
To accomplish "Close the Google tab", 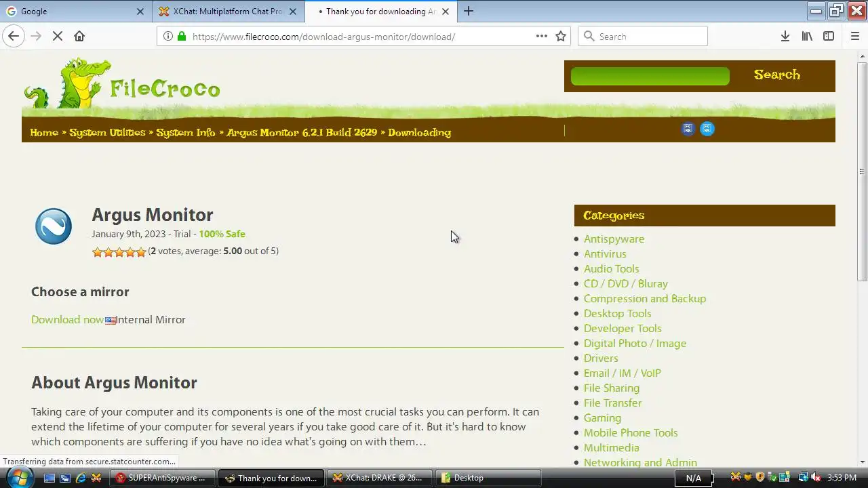I will (x=140, y=12).
